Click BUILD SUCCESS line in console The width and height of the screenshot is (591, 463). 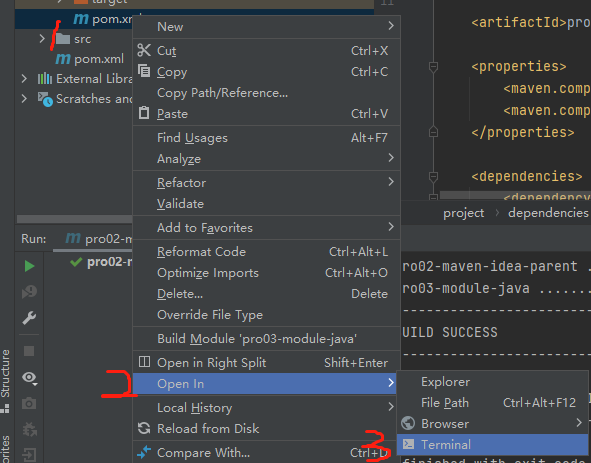click(x=450, y=332)
